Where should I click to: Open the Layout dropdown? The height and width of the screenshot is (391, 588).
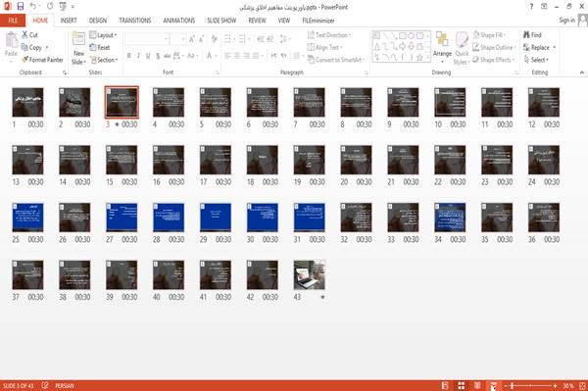point(103,35)
